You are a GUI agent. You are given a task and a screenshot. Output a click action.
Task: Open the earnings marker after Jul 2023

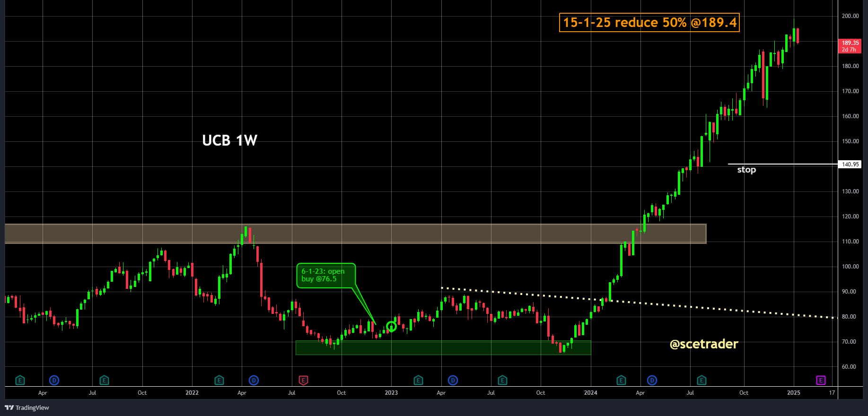pos(503,380)
